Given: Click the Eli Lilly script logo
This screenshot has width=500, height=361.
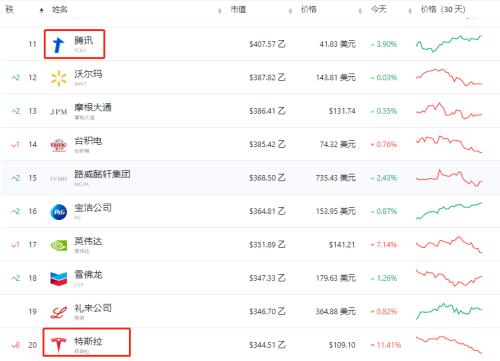Looking at the screenshot, I should (x=59, y=312).
